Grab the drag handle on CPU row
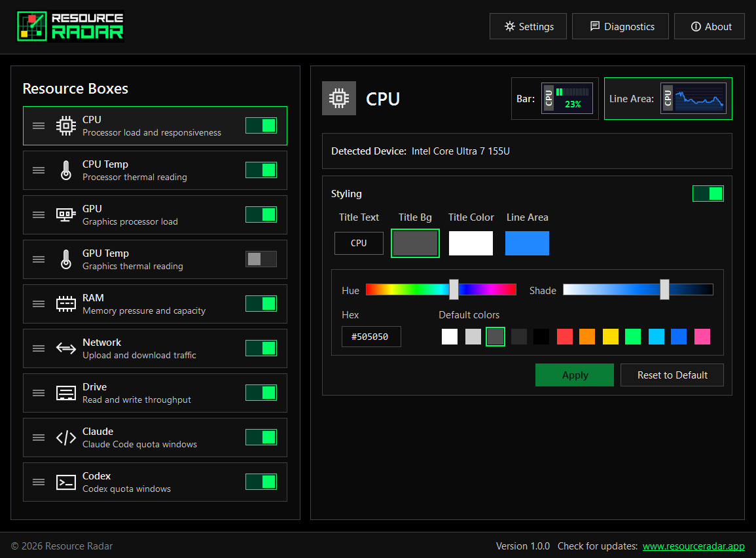 39,126
